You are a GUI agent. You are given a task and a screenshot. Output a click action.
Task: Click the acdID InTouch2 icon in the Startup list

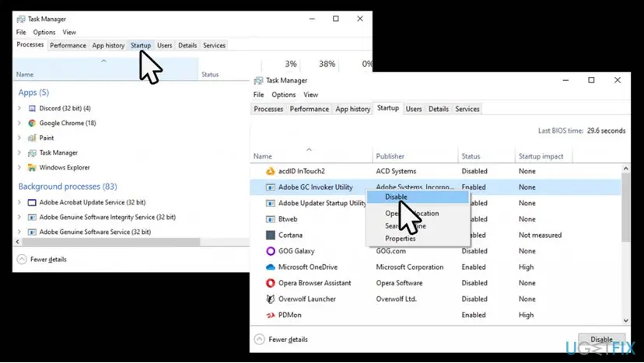pyautogui.click(x=270, y=171)
